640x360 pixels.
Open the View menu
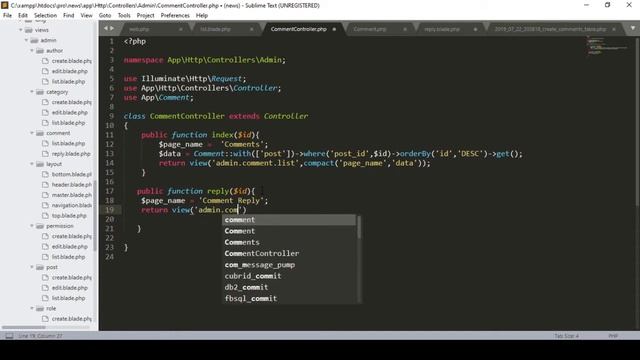[x=87, y=16]
